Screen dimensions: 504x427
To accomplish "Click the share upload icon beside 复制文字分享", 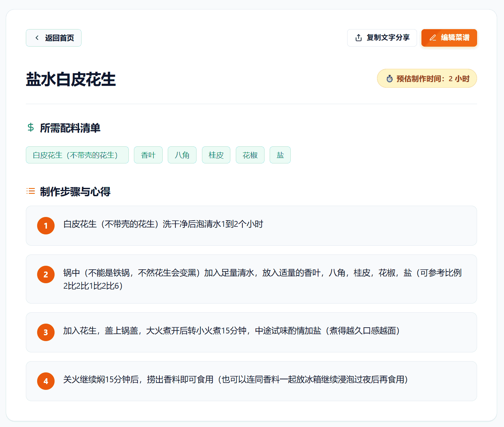I will click(358, 38).
